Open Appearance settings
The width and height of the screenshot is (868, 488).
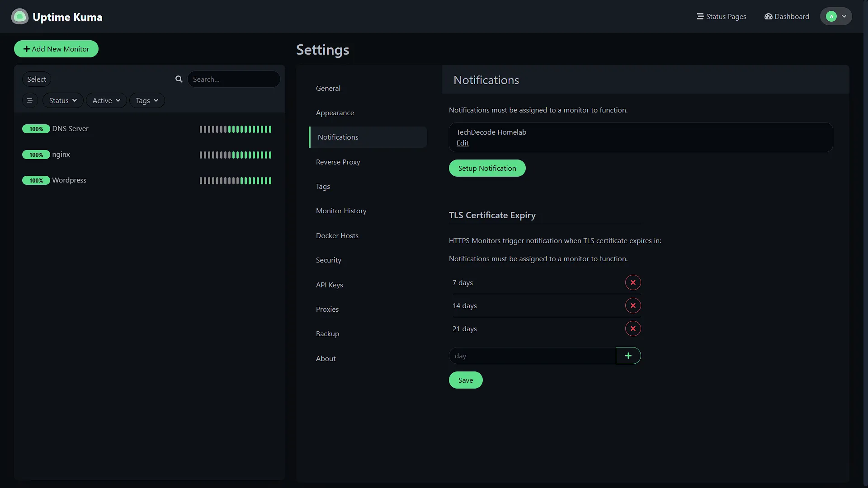point(368,113)
